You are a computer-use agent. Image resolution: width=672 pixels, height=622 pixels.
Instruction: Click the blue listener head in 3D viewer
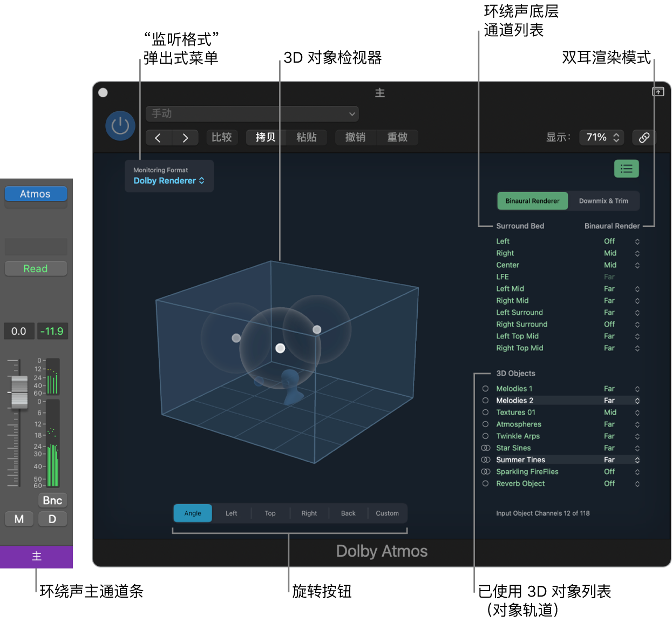[292, 387]
